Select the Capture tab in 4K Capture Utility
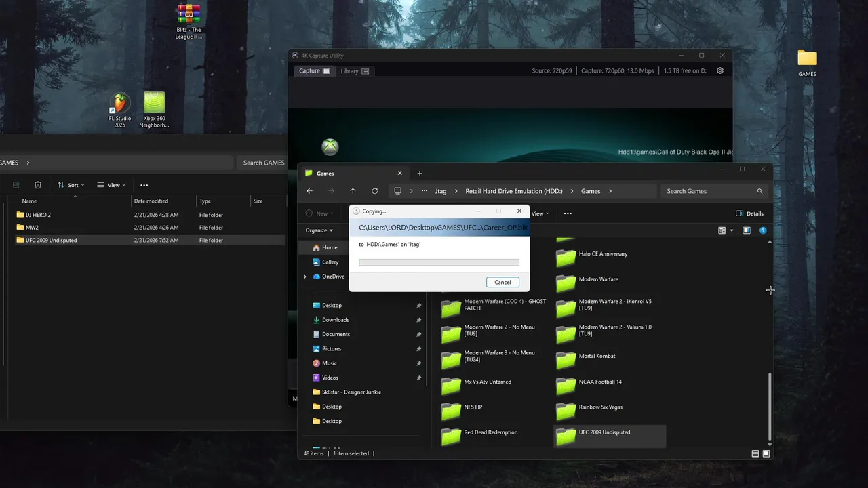Screen dimensions: 868x488 [x=314, y=70]
